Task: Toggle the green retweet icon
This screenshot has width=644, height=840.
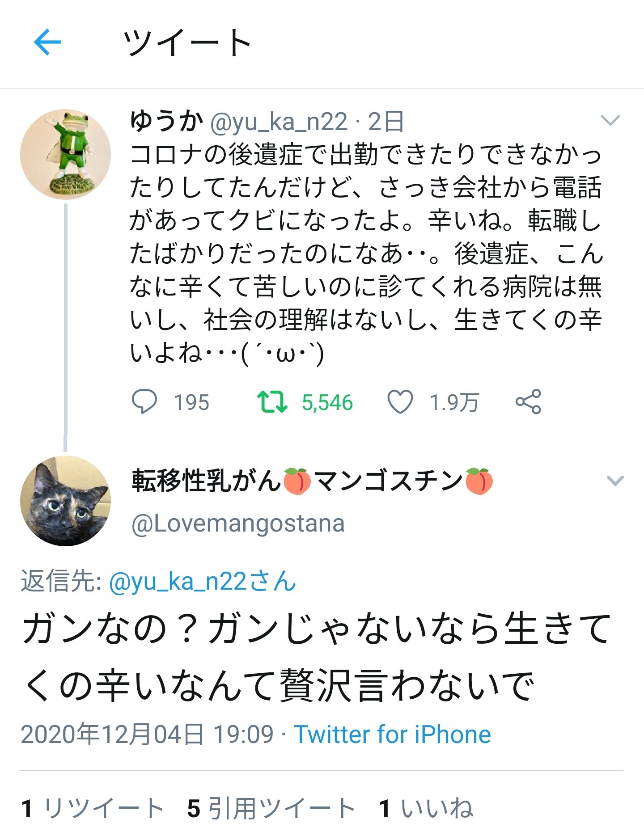Action: coord(272,401)
